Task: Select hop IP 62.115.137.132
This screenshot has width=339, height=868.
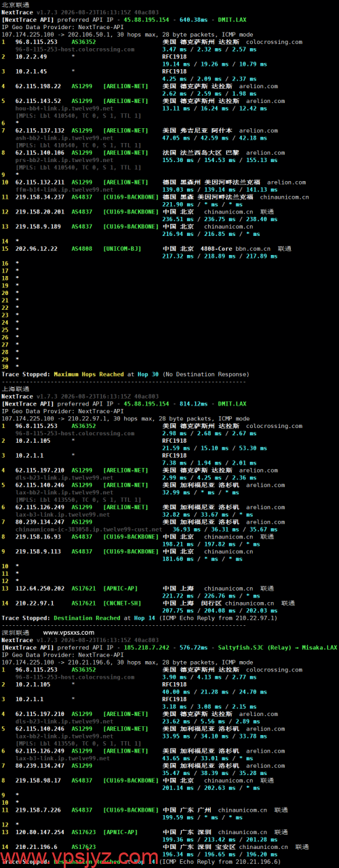Action: [x=40, y=131]
